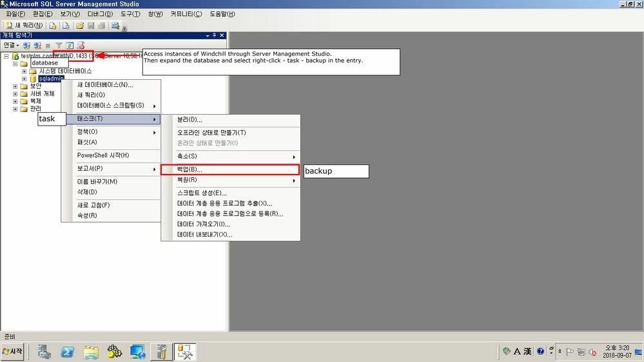Select the sqladmin database tree item
This screenshot has width=644, height=362.
coord(51,79)
